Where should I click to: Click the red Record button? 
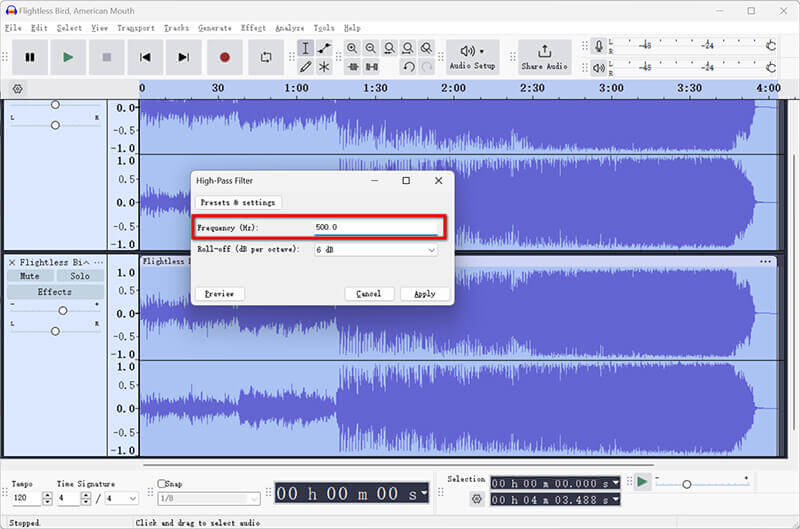click(224, 57)
